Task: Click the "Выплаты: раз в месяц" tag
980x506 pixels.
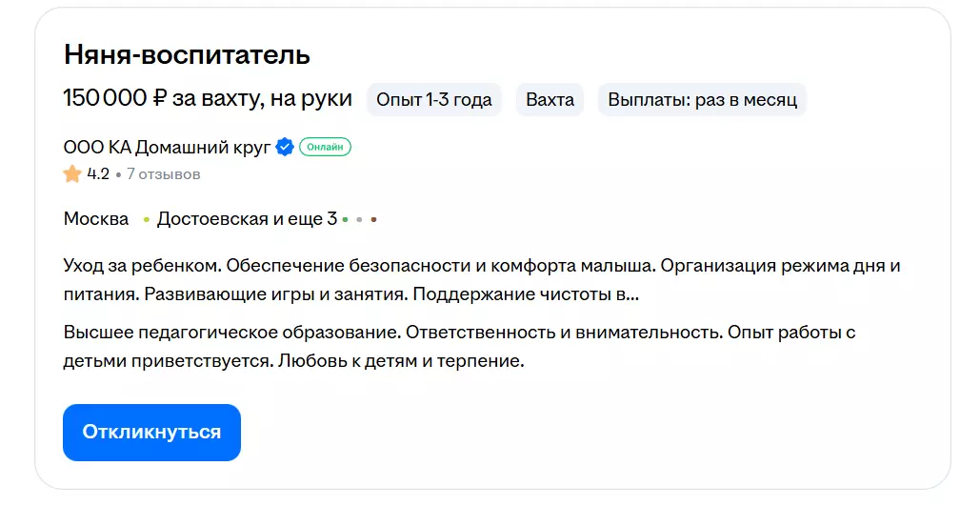Action: tap(702, 99)
